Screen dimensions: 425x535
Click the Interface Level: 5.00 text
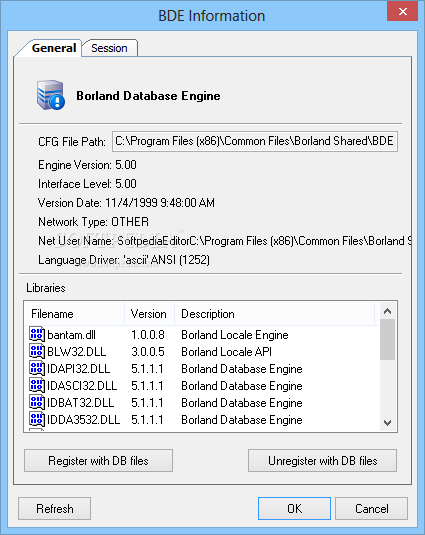point(87,184)
